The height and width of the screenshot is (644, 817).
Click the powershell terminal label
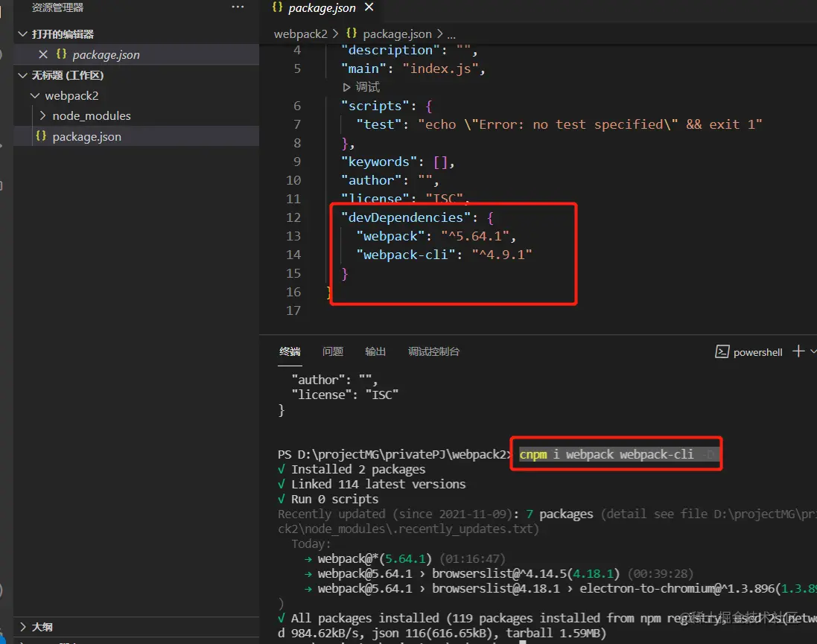click(x=757, y=352)
